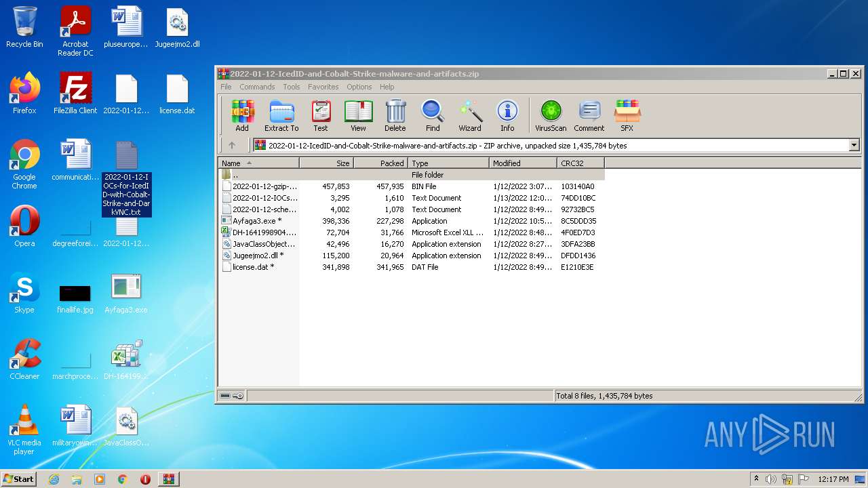
Task: Open the Help menu
Action: (387, 87)
